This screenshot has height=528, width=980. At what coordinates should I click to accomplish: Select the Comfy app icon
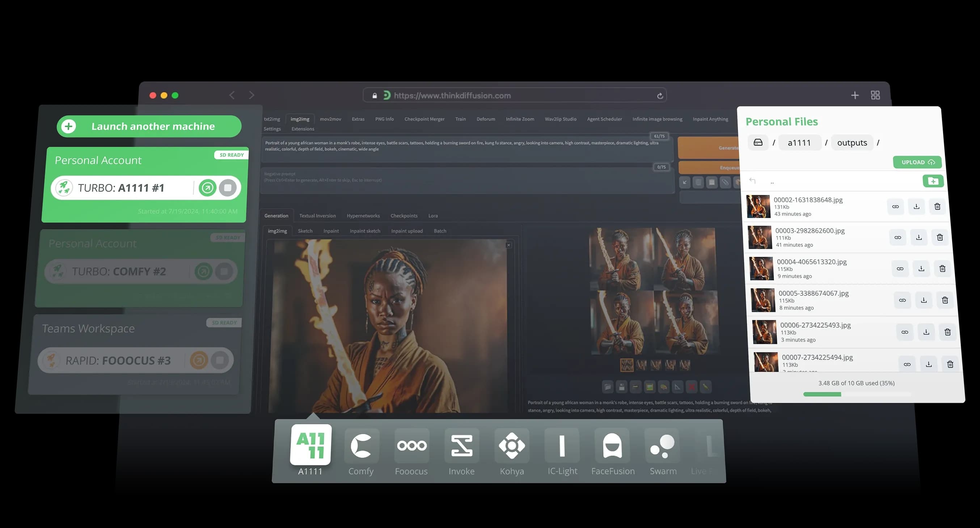tap(361, 445)
